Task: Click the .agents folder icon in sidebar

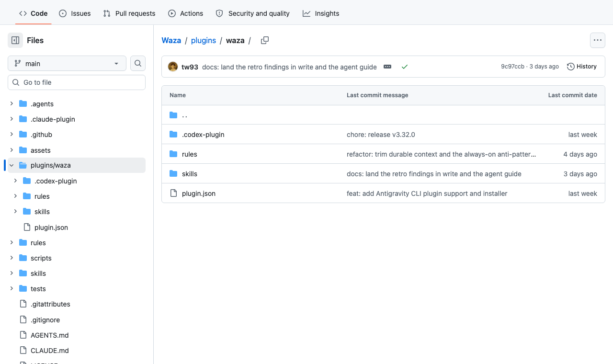Action: [x=23, y=104]
